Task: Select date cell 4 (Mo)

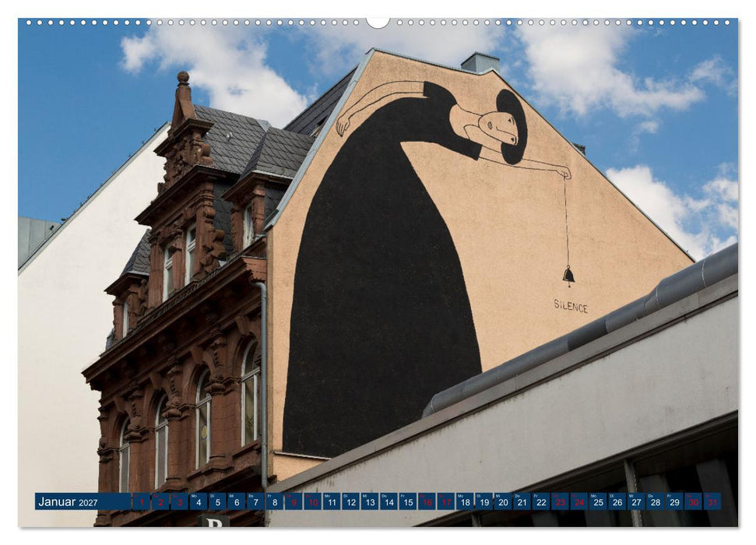Action: 199,501
